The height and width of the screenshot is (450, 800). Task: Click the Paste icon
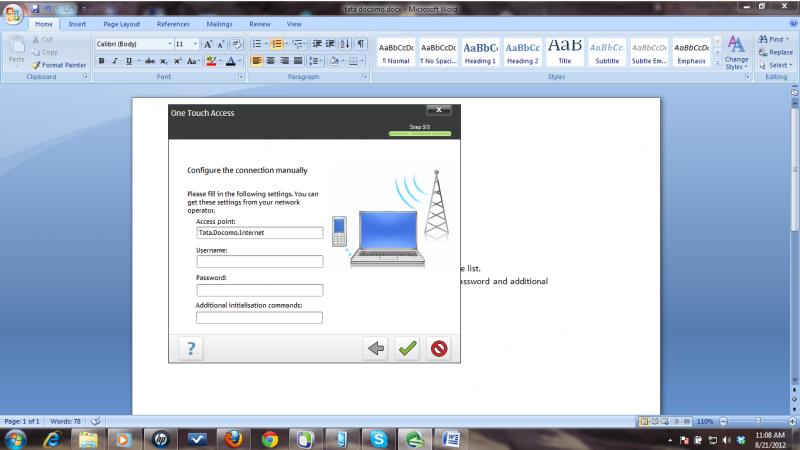pos(16,46)
